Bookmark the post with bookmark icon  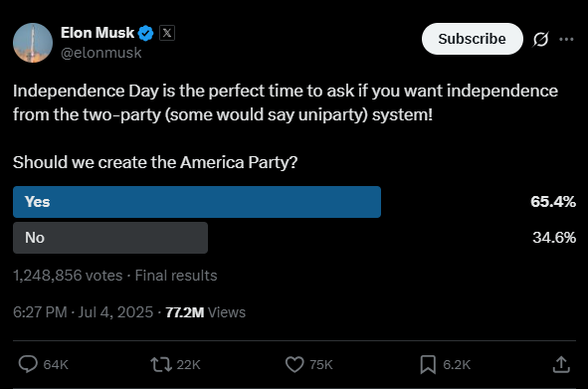click(x=428, y=364)
